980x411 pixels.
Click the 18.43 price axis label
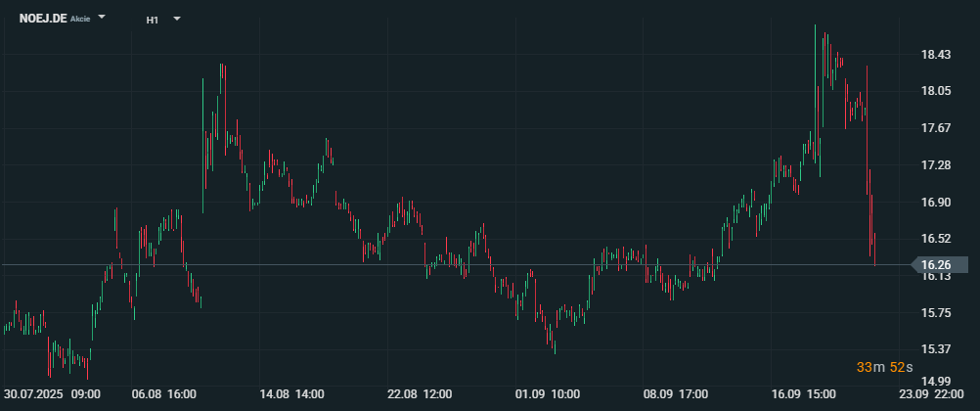tap(936, 55)
